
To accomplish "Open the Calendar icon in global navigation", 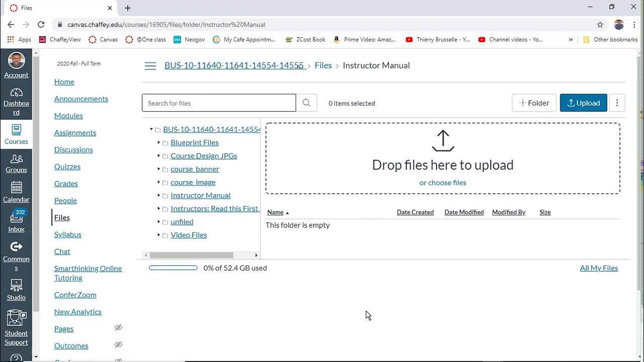I will pos(16,188).
